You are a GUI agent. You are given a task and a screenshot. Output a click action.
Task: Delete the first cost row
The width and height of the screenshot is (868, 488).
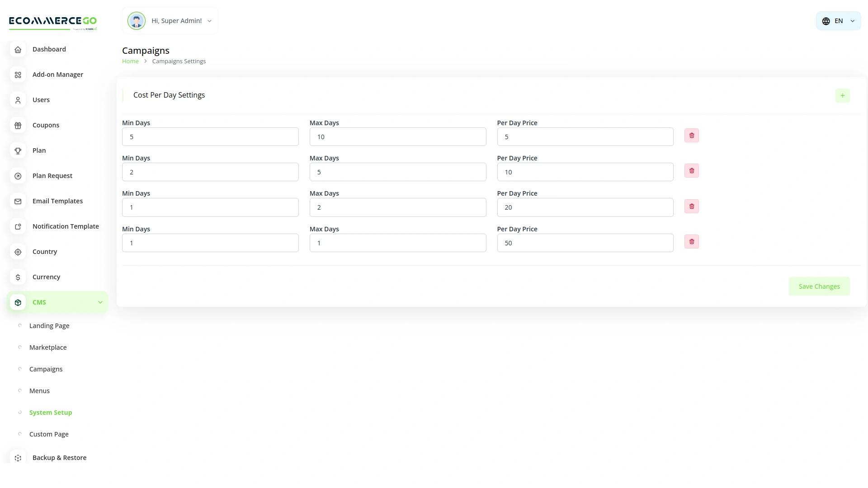point(691,136)
